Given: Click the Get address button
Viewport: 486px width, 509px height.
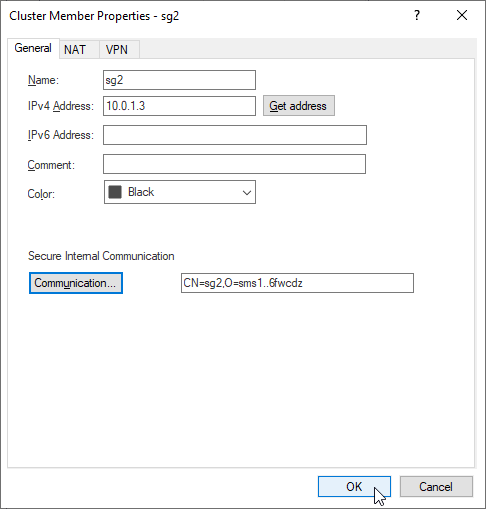Looking at the screenshot, I should [299, 106].
